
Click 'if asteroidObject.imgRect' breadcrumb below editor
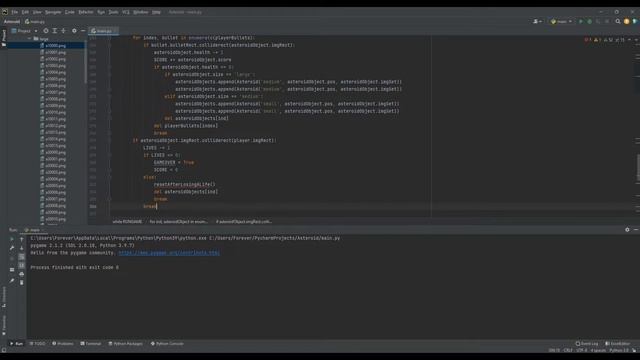pos(244,222)
